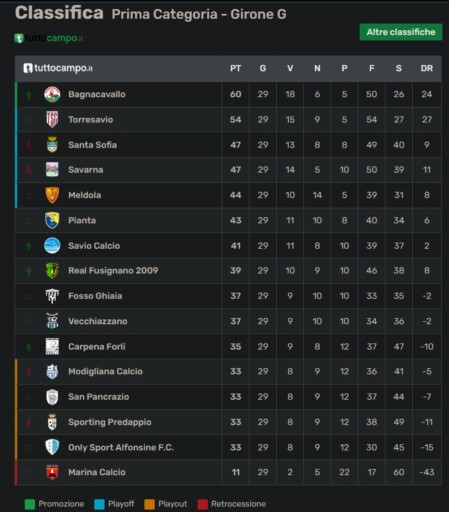Open the Savarna team name link

[x=86, y=170]
